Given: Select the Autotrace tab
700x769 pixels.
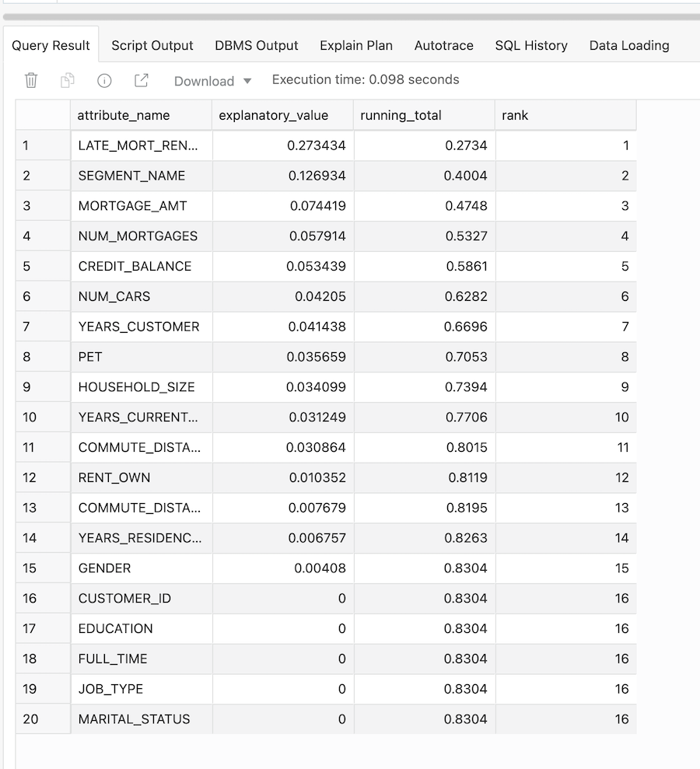Looking at the screenshot, I should click(x=443, y=45).
